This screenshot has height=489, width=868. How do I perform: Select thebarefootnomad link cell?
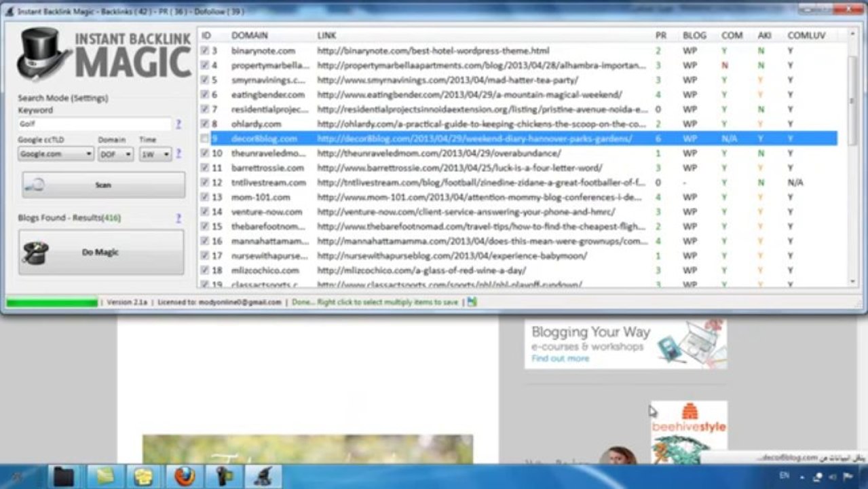point(481,227)
